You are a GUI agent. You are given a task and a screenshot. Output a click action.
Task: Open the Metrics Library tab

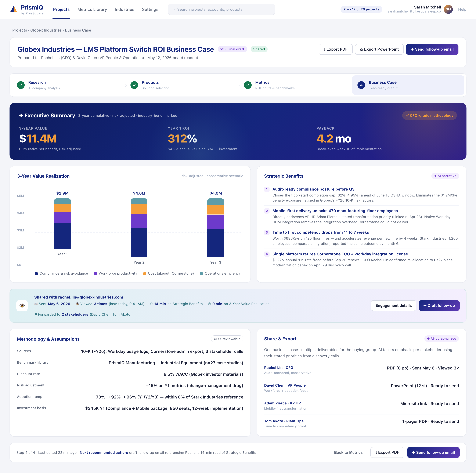tap(92, 9)
